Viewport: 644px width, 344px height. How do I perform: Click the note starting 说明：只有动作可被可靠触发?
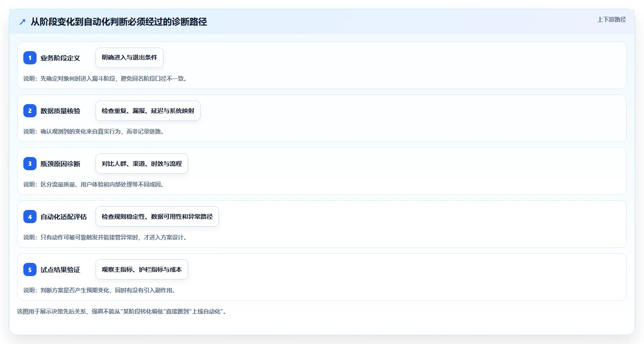105,237
